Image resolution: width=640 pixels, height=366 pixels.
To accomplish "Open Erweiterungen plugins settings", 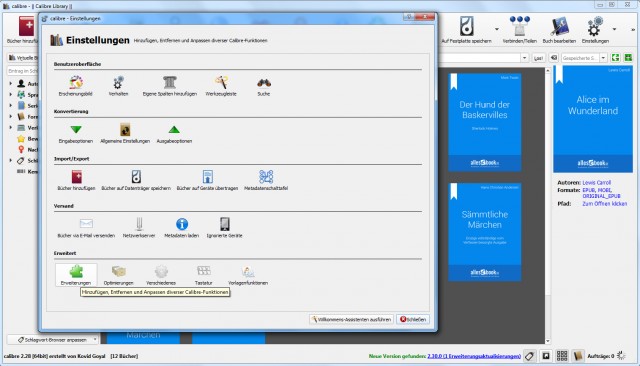I will click(76, 275).
